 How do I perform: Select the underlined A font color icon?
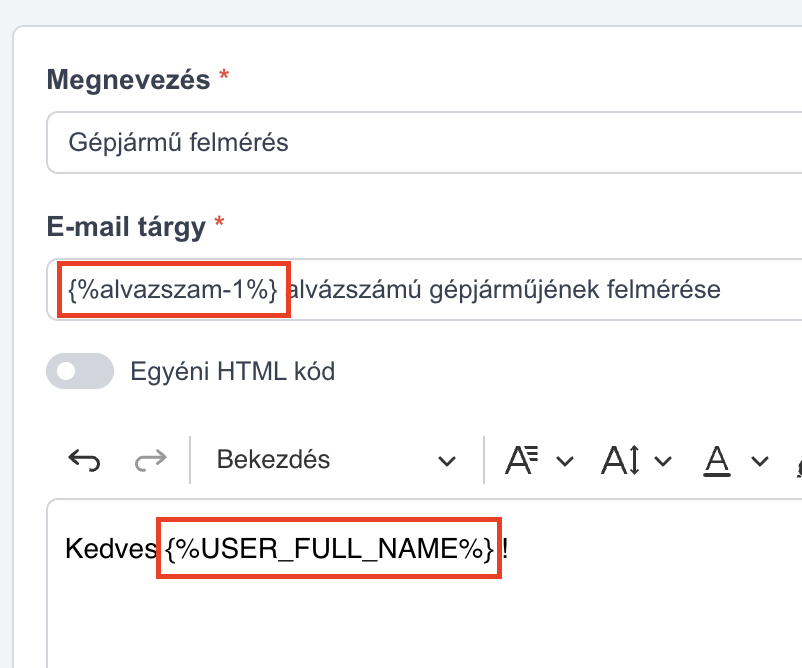pos(717,460)
